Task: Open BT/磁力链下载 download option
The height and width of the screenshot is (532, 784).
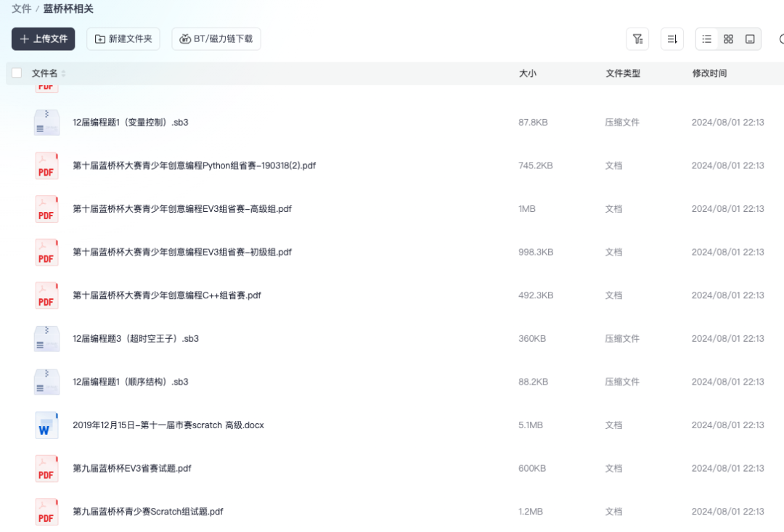Action: coord(216,39)
